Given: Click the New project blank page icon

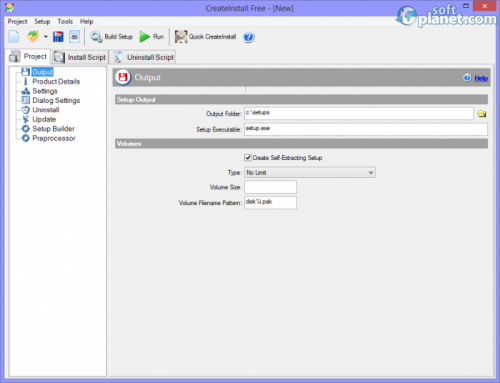Looking at the screenshot, I should 14,37.
